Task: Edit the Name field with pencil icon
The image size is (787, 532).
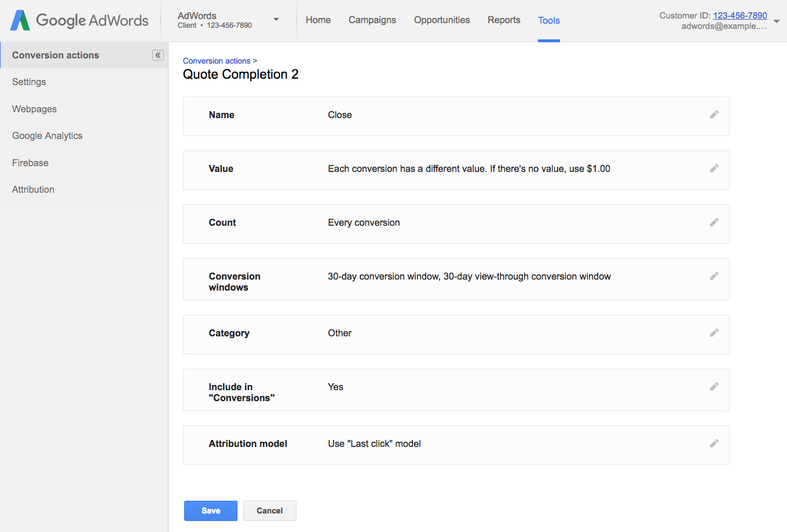Action: point(714,115)
